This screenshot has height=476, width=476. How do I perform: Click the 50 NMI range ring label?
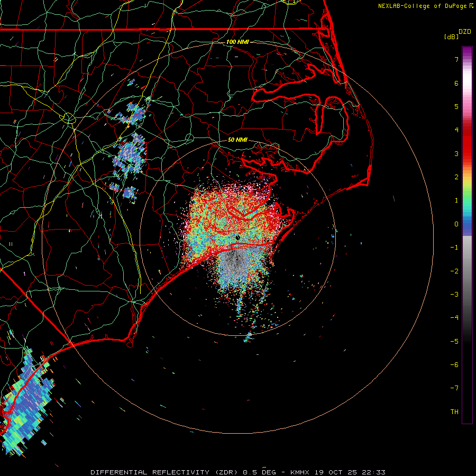pyautogui.click(x=237, y=140)
